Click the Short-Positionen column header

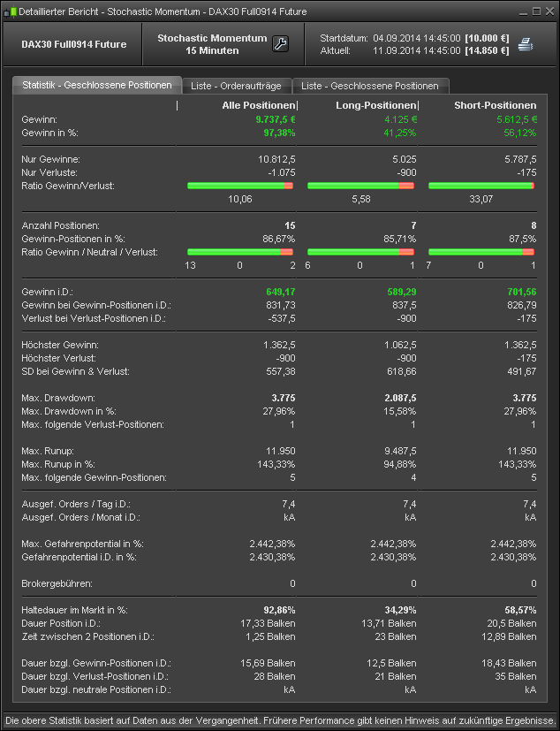[496, 105]
